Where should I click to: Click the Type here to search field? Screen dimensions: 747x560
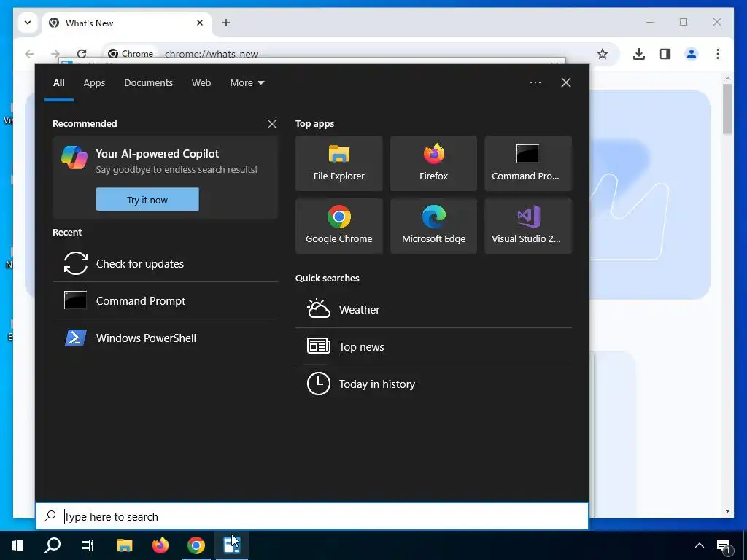point(312,516)
